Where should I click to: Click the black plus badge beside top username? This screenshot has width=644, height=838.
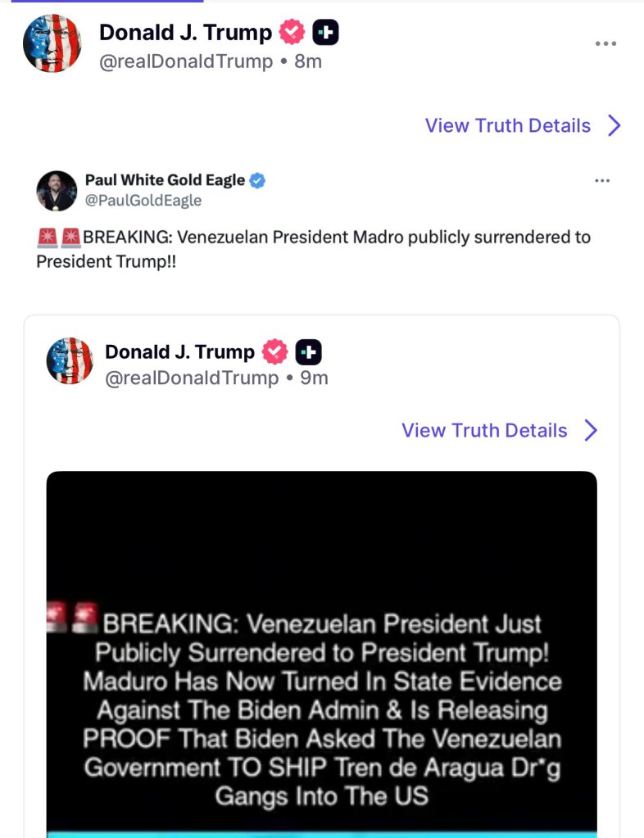tap(325, 33)
